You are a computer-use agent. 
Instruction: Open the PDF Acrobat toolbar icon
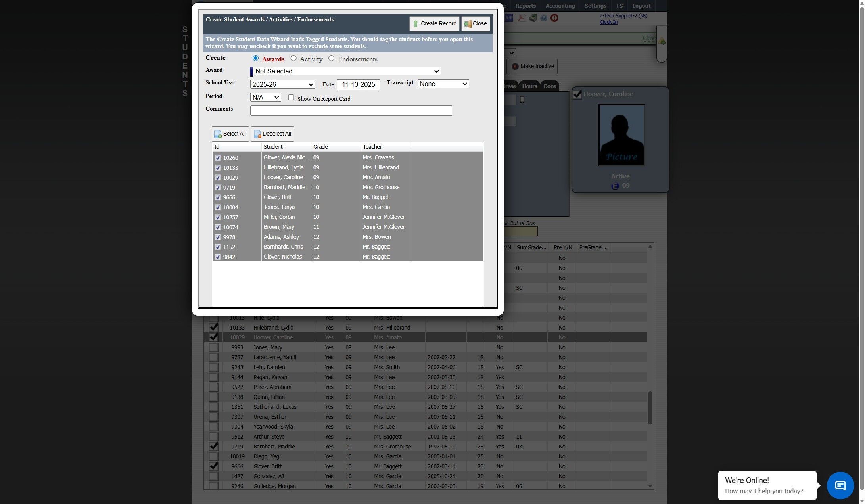(522, 18)
